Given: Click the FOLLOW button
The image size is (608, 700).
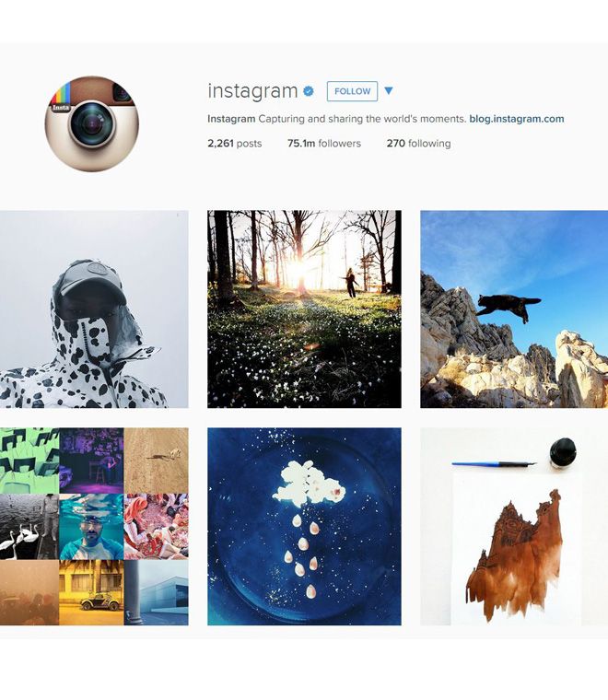Looking at the screenshot, I should [x=352, y=91].
